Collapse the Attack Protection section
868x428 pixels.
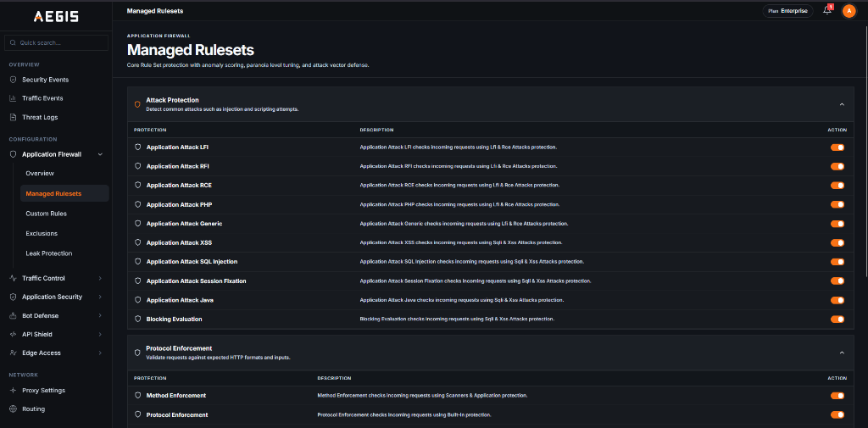[x=842, y=104]
